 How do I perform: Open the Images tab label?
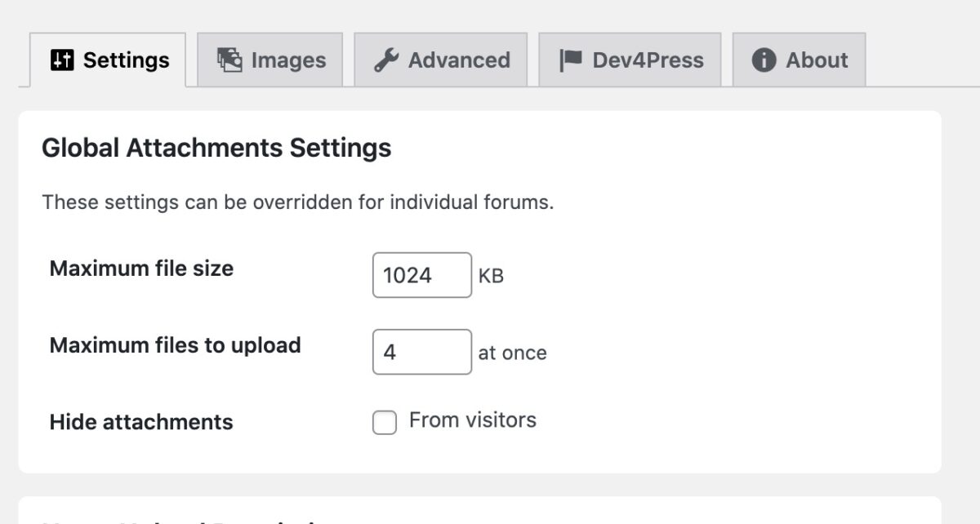tap(288, 60)
